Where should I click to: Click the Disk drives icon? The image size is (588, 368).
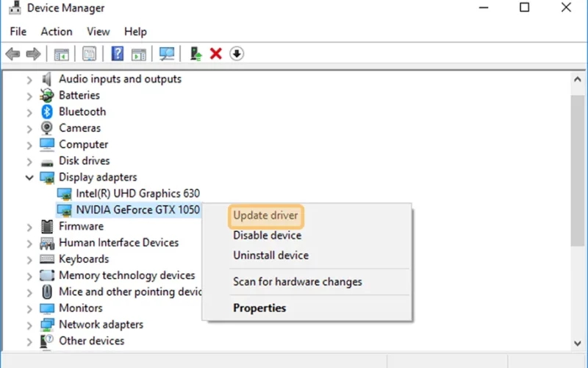tap(47, 162)
